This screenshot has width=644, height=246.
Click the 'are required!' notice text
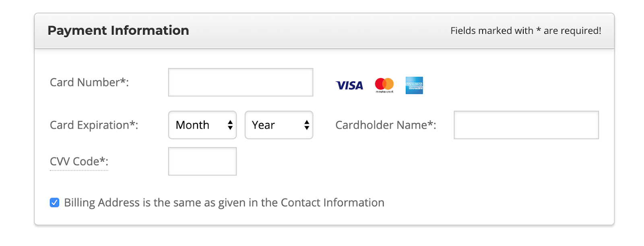[572, 31]
